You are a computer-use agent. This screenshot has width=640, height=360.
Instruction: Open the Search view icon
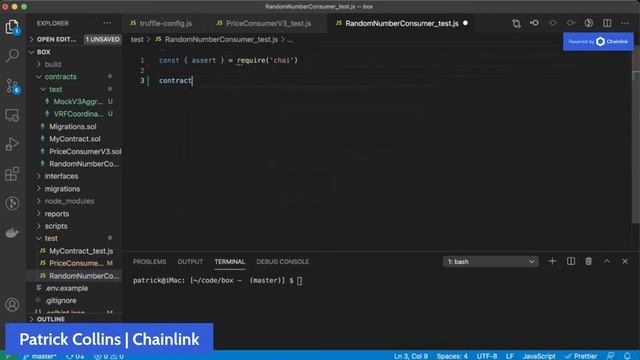point(12,56)
